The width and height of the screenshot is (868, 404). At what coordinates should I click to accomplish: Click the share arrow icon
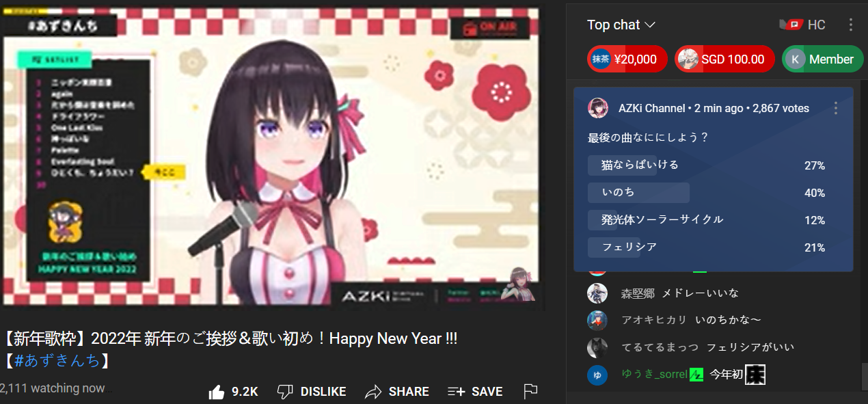click(373, 392)
